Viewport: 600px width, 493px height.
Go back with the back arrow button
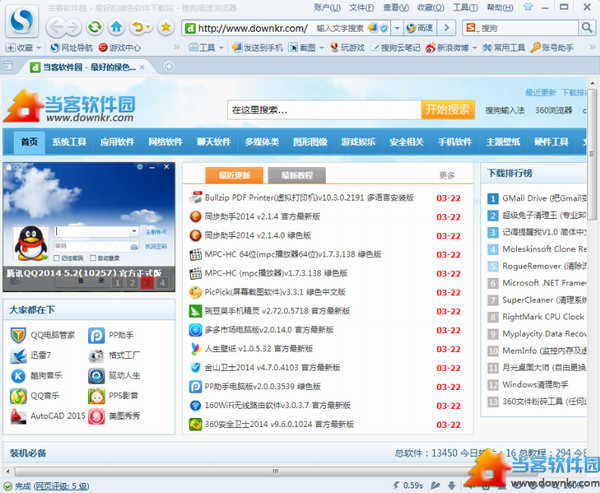(x=56, y=27)
